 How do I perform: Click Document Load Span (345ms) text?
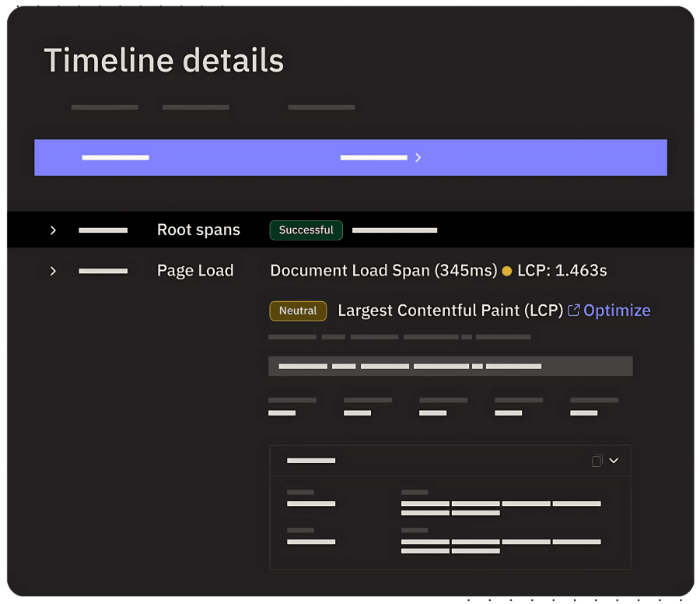[383, 271]
